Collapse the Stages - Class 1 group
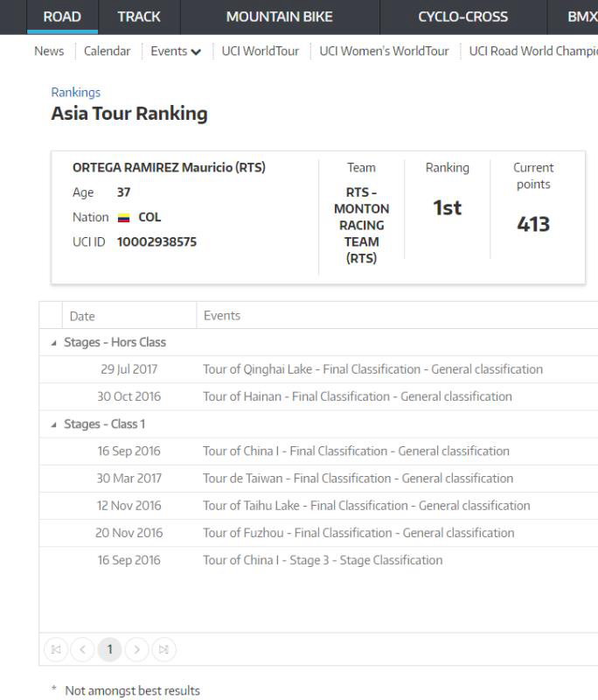 tap(55, 425)
